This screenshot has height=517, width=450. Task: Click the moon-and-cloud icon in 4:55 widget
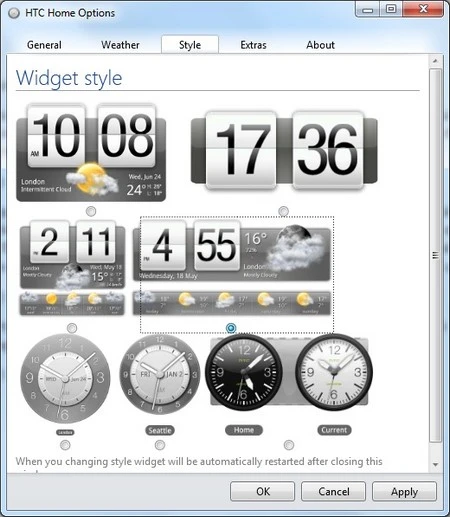pos(295,248)
